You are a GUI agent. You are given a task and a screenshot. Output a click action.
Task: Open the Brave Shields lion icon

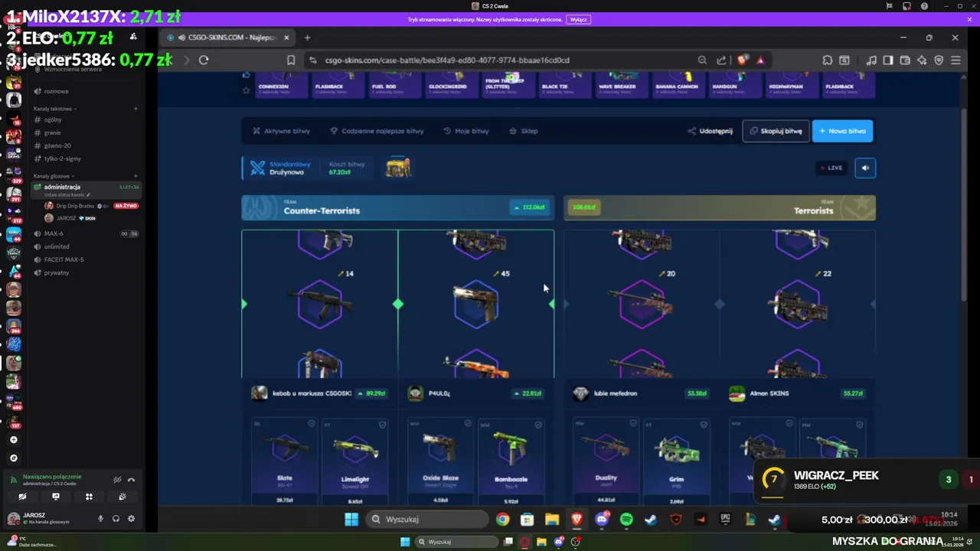743,60
